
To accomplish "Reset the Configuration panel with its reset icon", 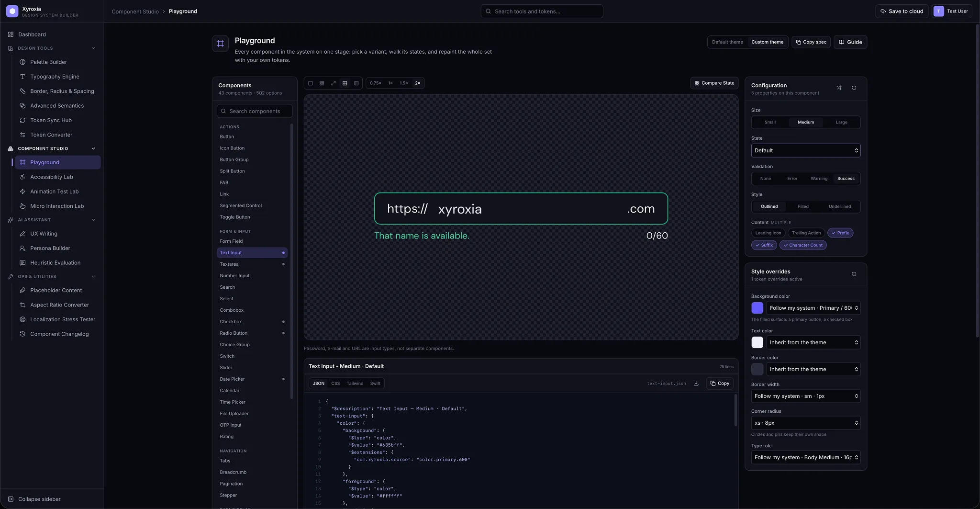I will click(854, 88).
